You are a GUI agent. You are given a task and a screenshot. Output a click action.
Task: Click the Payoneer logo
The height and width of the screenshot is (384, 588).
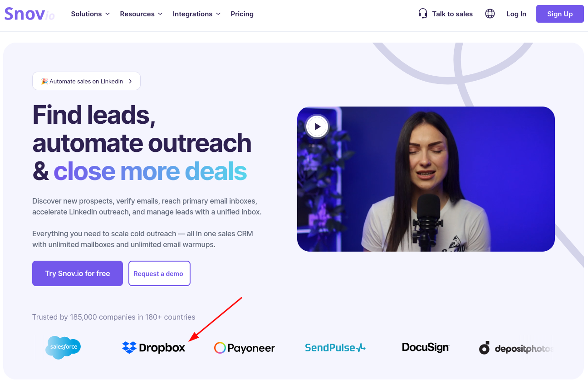point(245,348)
